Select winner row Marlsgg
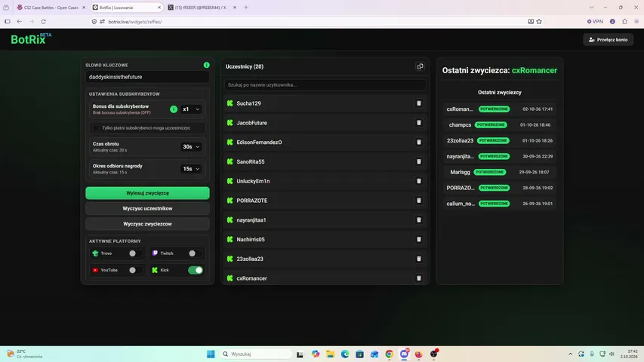644x362 pixels. [500, 172]
